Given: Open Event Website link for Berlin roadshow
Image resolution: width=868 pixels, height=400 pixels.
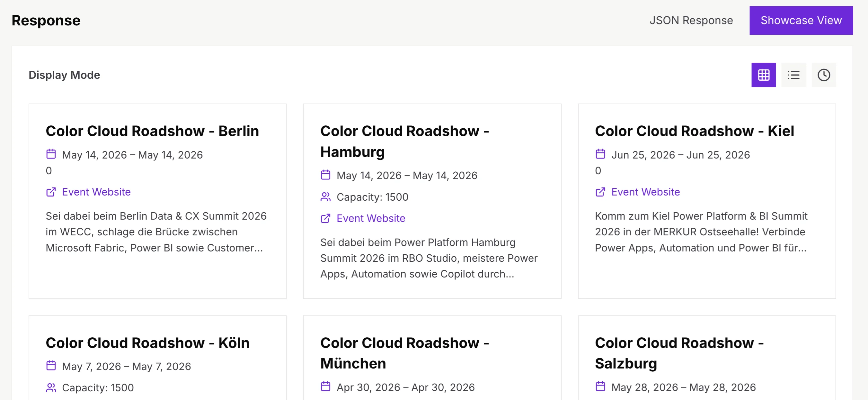Looking at the screenshot, I should pos(96,192).
